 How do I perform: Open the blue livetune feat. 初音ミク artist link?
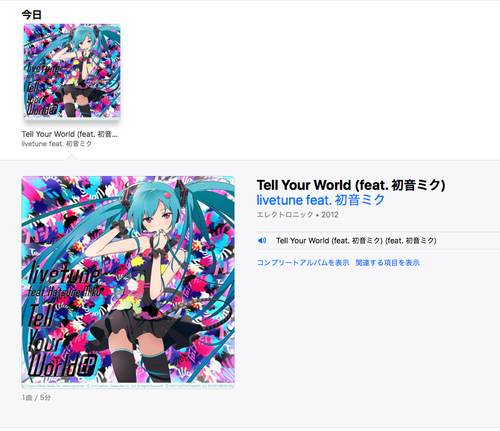pos(321,200)
